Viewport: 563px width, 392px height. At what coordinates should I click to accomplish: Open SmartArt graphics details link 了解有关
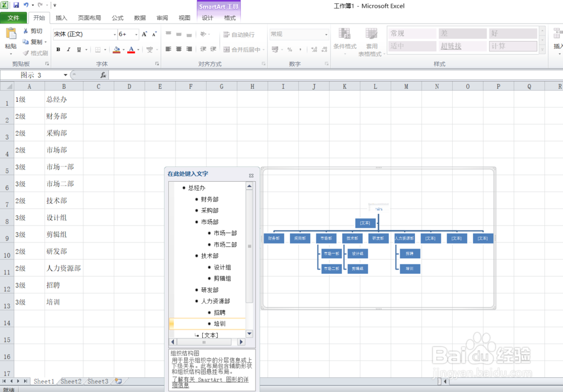click(210, 382)
